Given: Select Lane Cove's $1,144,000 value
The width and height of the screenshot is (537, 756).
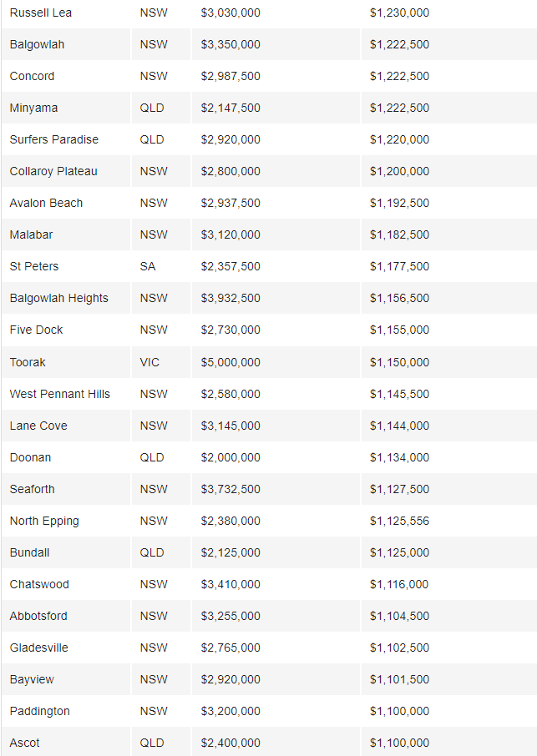Looking at the screenshot, I should pos(399,426).
